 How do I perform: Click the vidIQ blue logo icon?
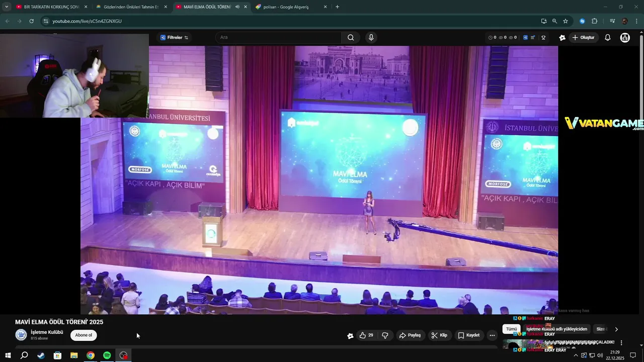coord(526,38)
